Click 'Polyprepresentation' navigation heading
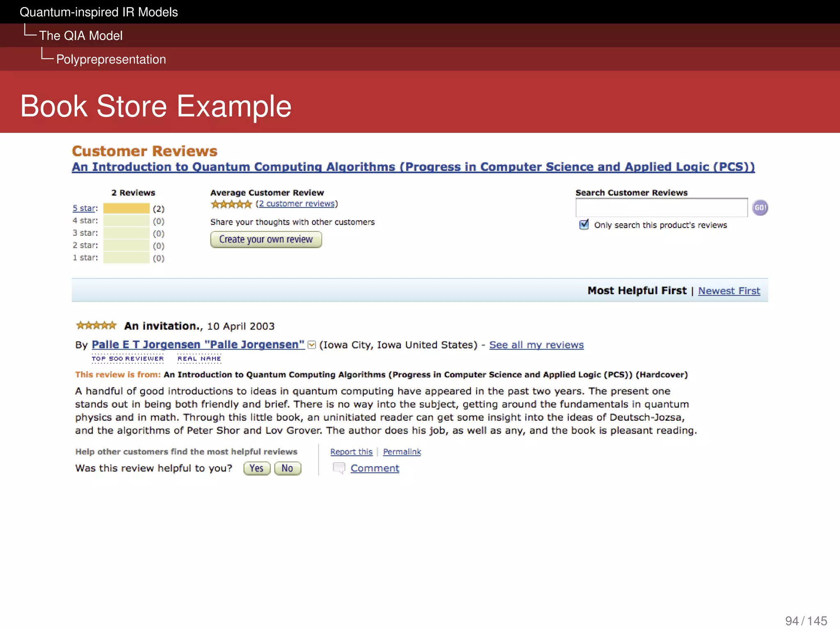The height and width of the screenshot is (630, 840). pyautogui.click(x=111, y=59)
